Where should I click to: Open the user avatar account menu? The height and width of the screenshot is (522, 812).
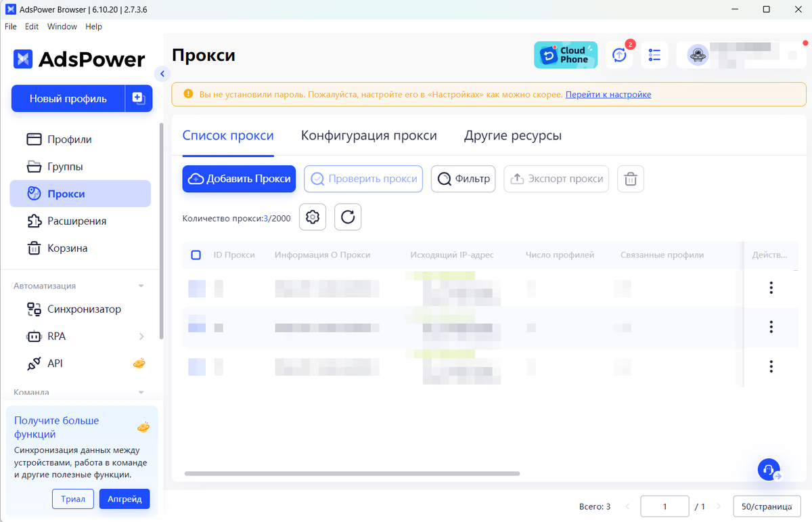click(x=698, y=55)
